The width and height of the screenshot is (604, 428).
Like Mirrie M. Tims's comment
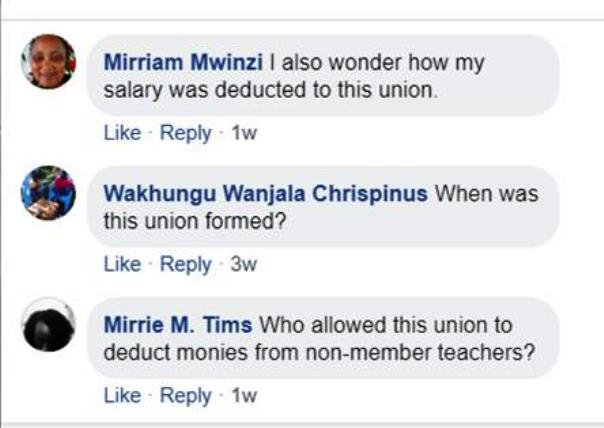click(122, 395)
